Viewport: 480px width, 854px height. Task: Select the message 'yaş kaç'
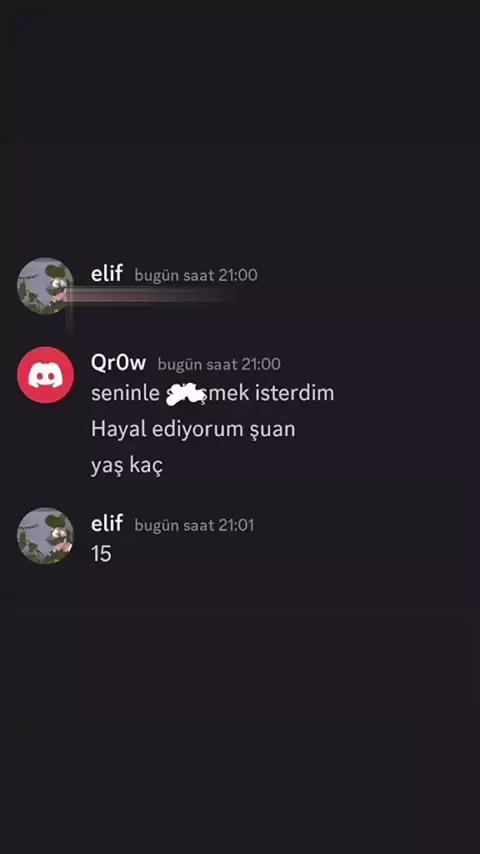(127, 466)
